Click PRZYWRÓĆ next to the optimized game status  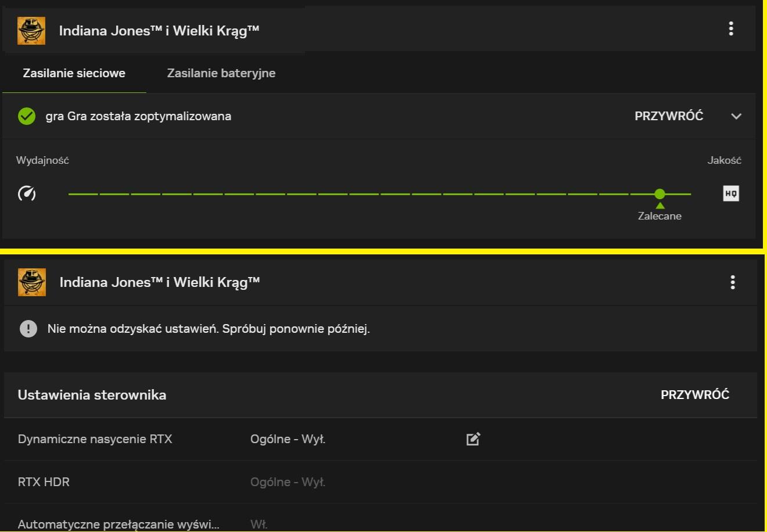pos(669,116)
